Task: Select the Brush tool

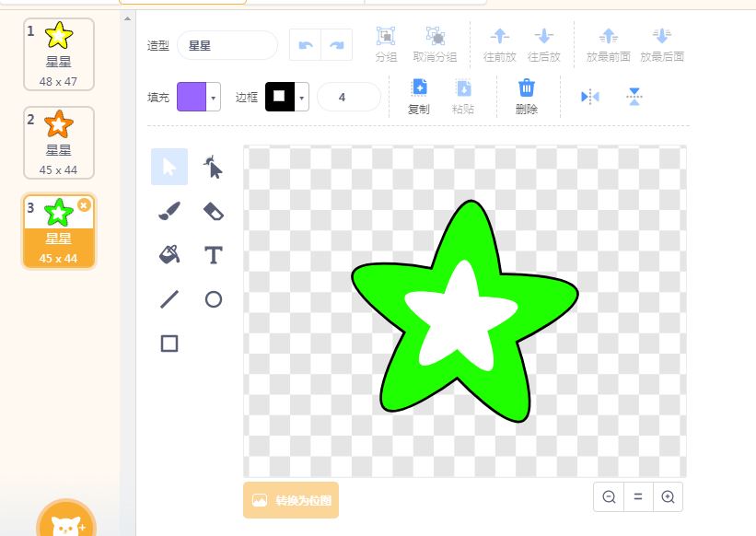Action: pos(169,211)
